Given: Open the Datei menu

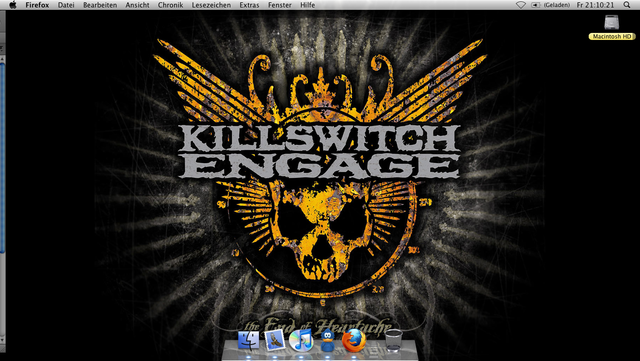Looking at the screenshot, I should (x=66, y=5).
